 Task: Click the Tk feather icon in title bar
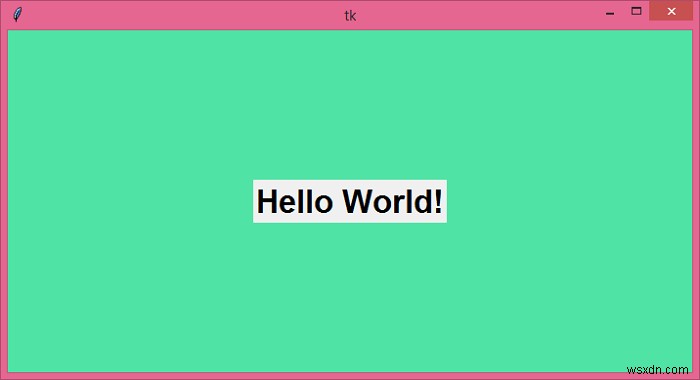coord(17,14)
